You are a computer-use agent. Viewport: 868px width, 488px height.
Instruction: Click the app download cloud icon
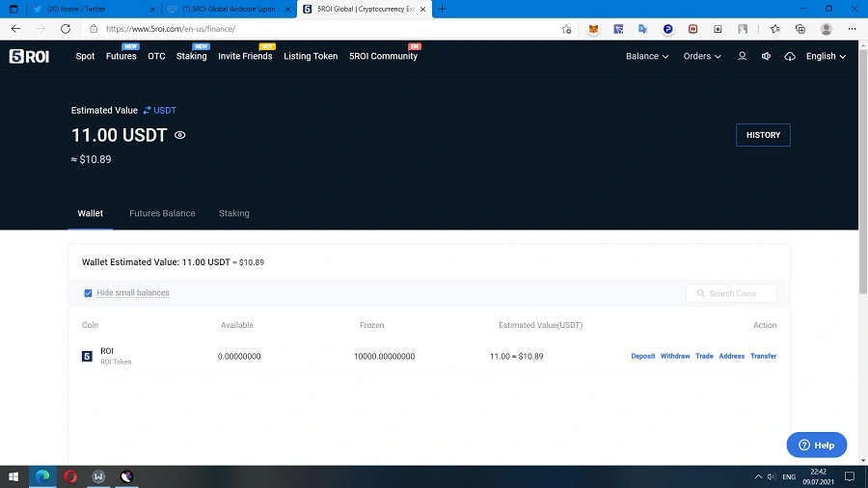(790, 56)
